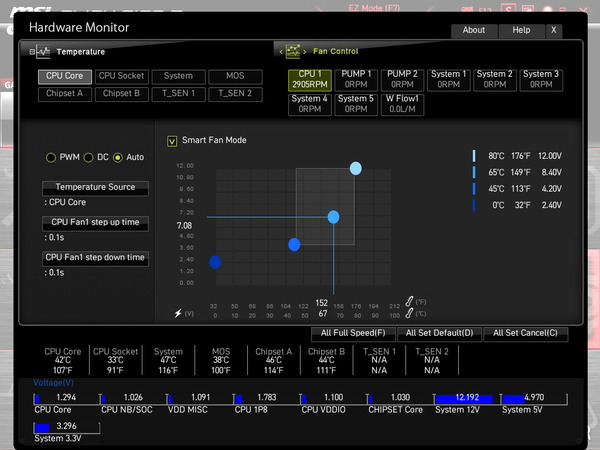The height and width of the screenshot is (450, 600).
Task: Select the CPU Socket temperature tab
Action: pyautogui.click(x=122, y=76)
